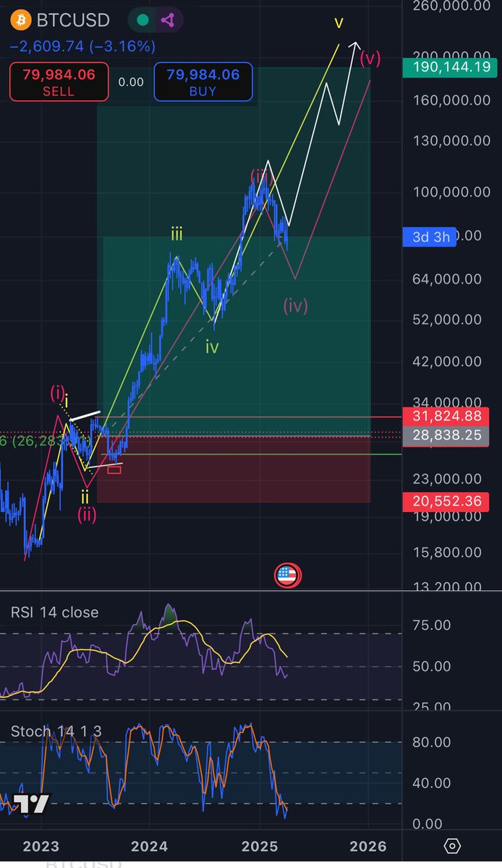Viewport: 502px width, 868px height.
Task: Click the 3d 3h candle countdown label
Action: (430, 236)
